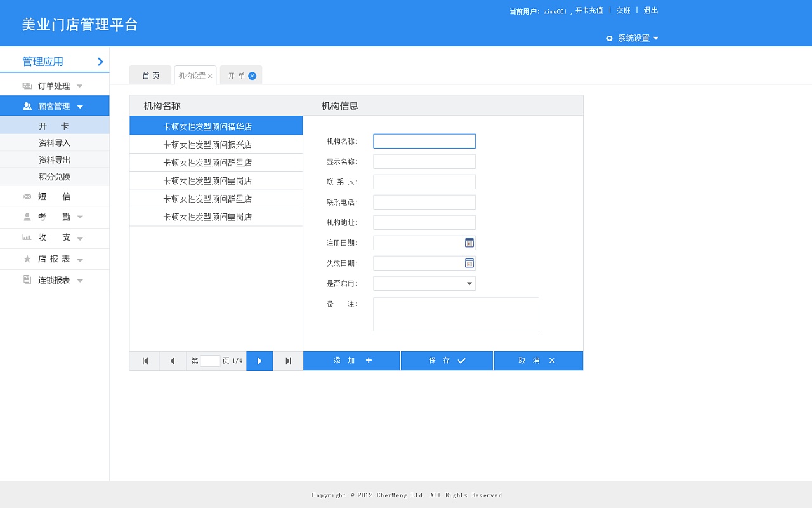Click inside the 备注 text area
This screenshot has width=812, height=508.
click(456, 314)
